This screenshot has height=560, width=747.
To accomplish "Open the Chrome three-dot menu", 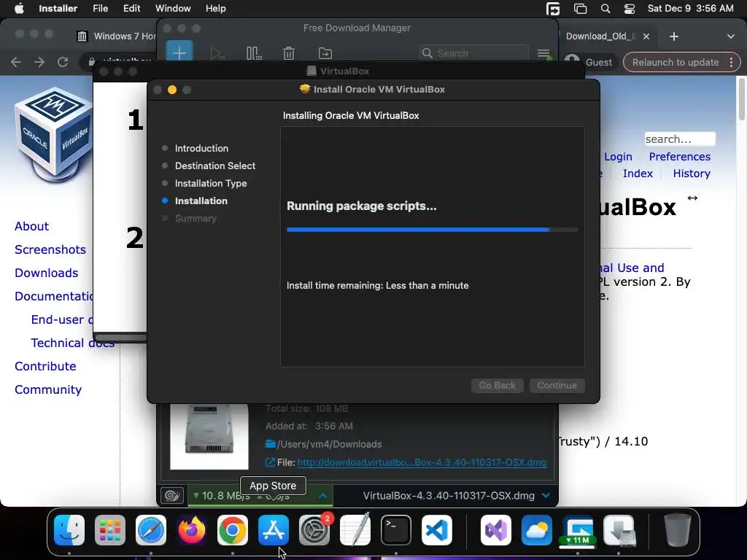I will (731, 63).
